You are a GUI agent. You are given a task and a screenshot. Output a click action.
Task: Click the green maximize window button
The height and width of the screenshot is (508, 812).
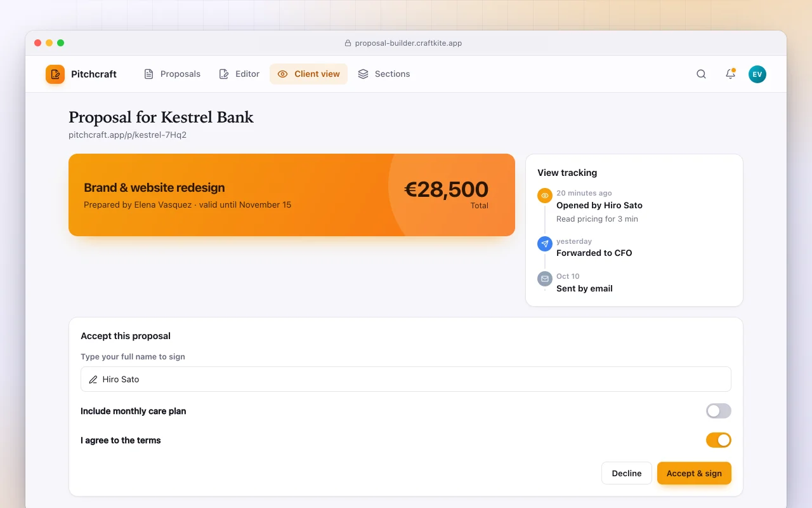(x=61, y=43)
